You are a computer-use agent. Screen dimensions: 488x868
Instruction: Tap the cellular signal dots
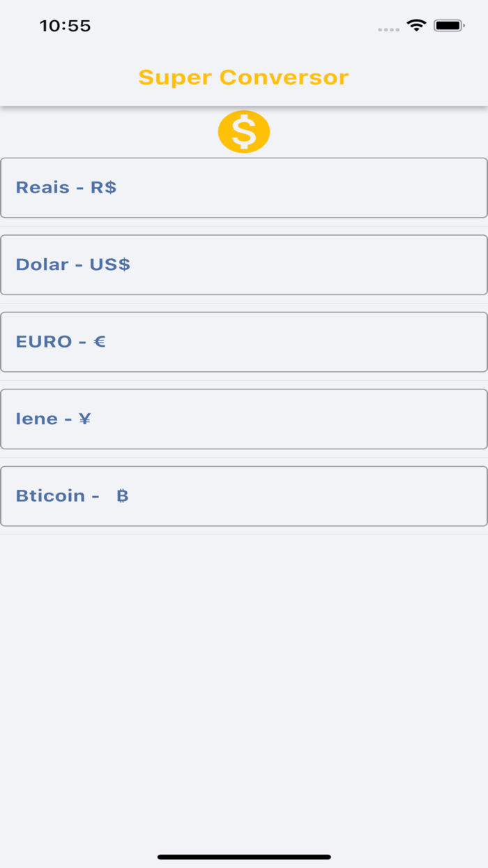[388, 29]
